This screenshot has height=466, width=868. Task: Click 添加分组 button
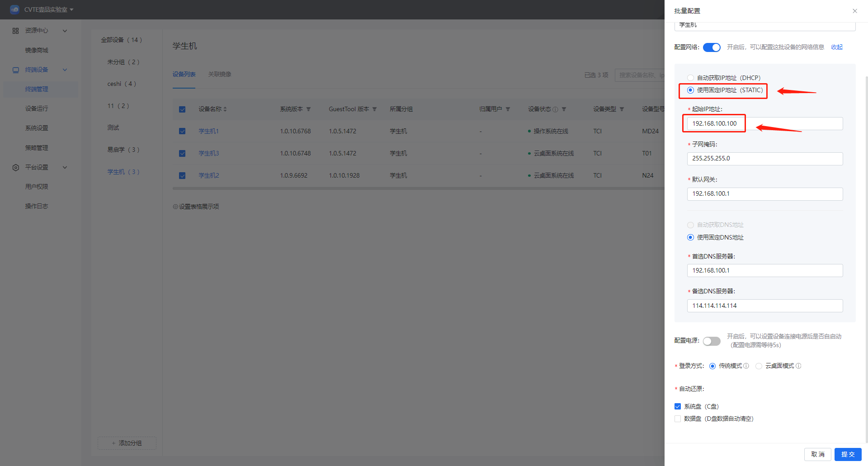[x=127, y=443]
